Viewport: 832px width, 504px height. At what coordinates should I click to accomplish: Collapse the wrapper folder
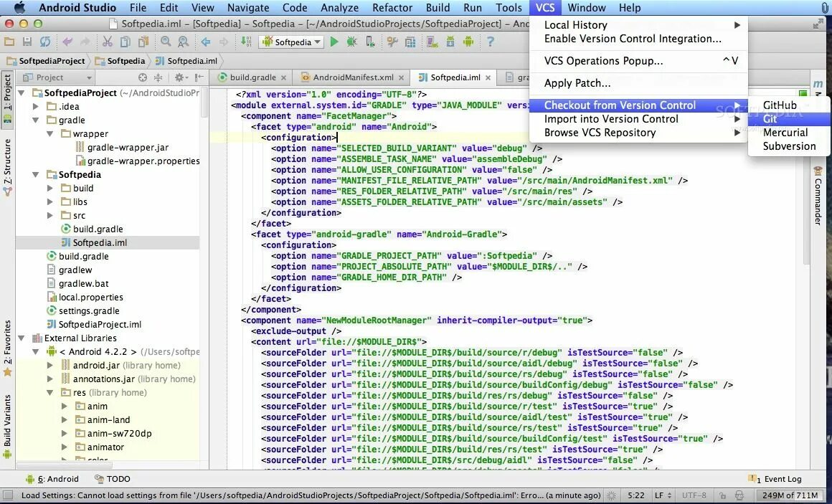[50, 133]
